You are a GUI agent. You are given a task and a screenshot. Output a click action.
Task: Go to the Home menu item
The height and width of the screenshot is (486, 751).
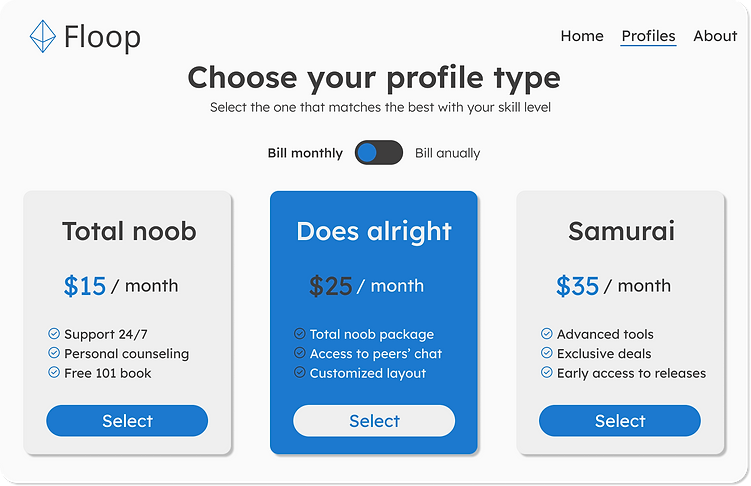click(582, 36)
